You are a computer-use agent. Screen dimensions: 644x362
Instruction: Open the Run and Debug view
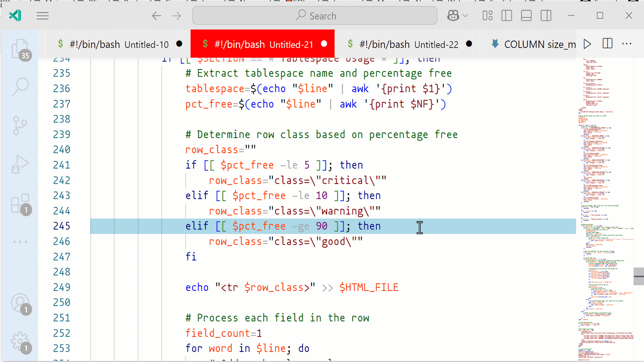tap(20, 164)
